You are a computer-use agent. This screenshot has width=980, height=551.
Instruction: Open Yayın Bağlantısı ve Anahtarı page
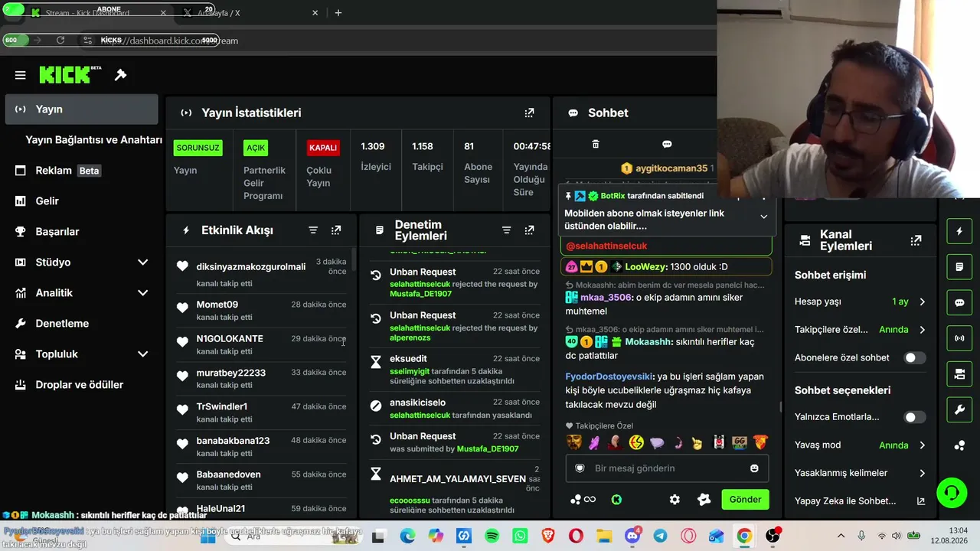click(x=93, y=140)
